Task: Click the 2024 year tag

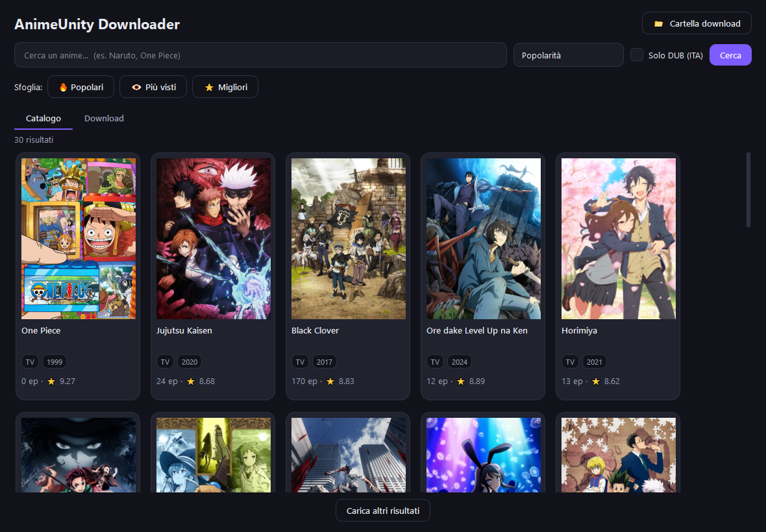Action: 460,361
